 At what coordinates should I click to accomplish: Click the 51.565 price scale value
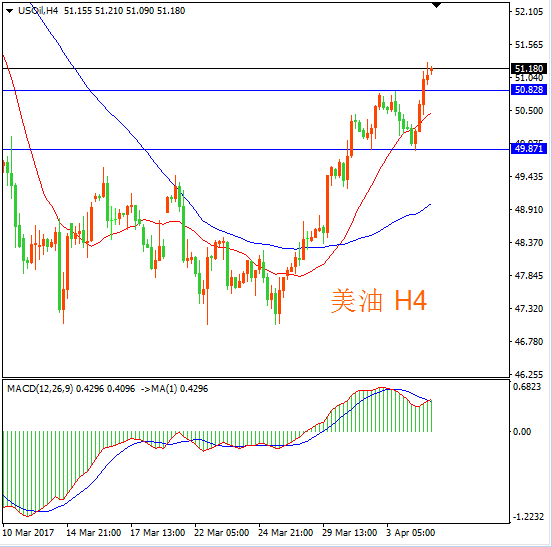(529, 45)
